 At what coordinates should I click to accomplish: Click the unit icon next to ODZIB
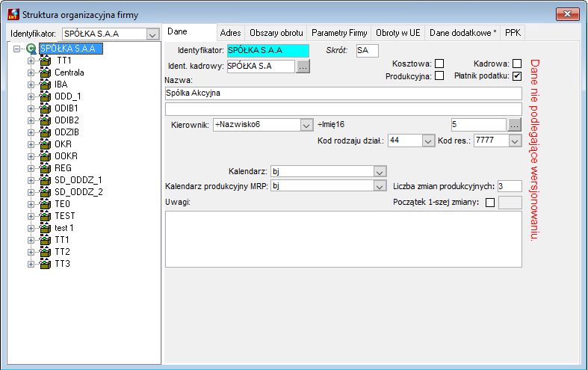tap(45, 133)
